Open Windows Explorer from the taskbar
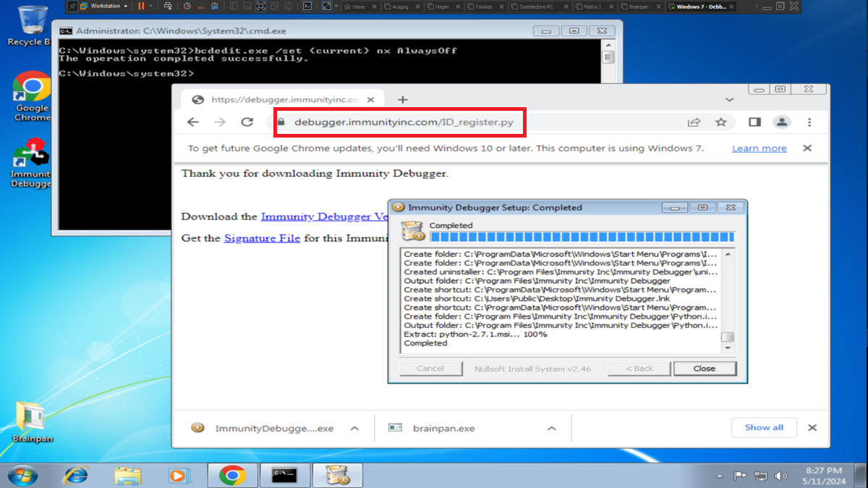868x488 pixels. 127,476
